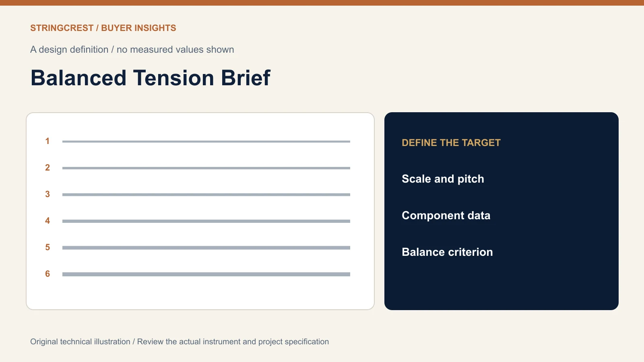Image resolution: width=644 pixels, height=362 pixels.
Task: Select the Scale and pitch item
Action: pyautogui.click(x=443, y=179)
